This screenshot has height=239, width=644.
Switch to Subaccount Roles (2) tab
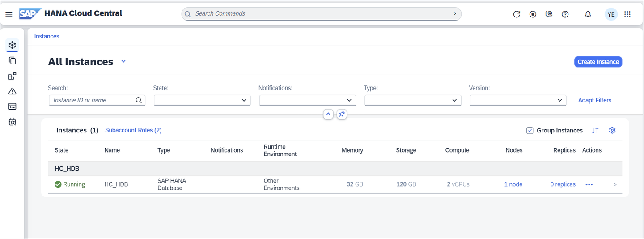click(x=133, y=130)
